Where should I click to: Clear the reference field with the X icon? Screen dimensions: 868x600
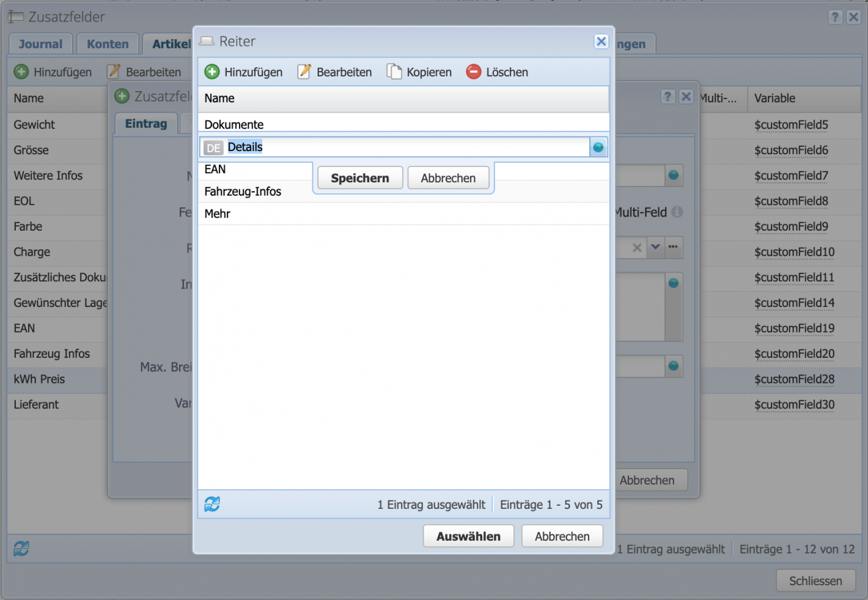point(637,247)
